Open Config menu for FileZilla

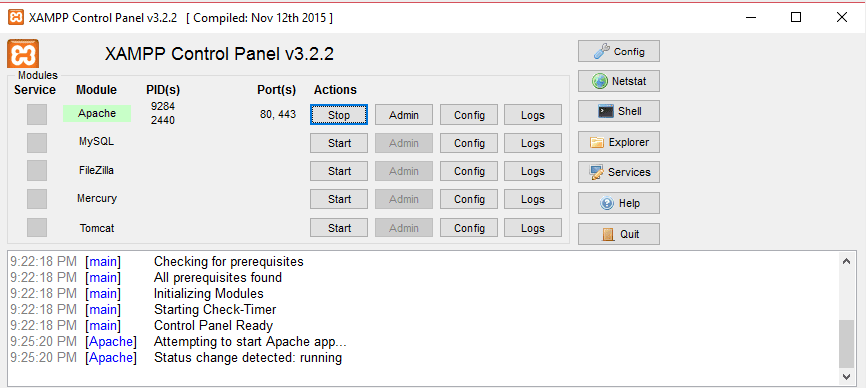pos(469,171)
